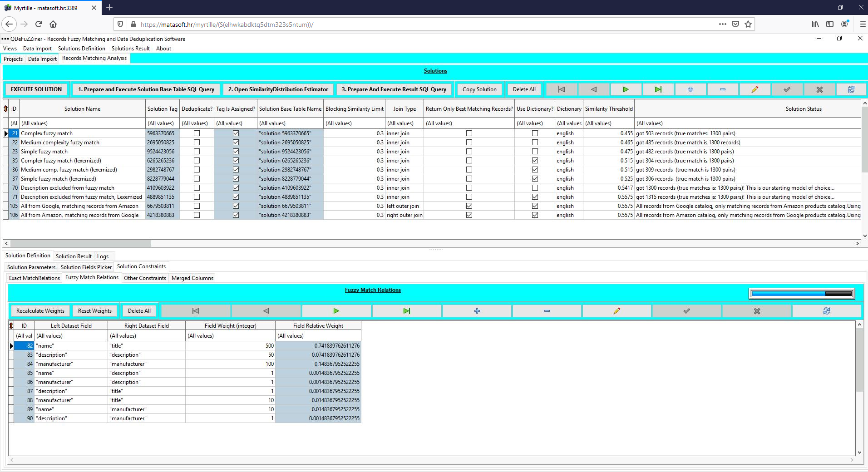Go to previous Fuzzy Match Relations record
This screenshot has height=472, width=868.
point(266,311)
